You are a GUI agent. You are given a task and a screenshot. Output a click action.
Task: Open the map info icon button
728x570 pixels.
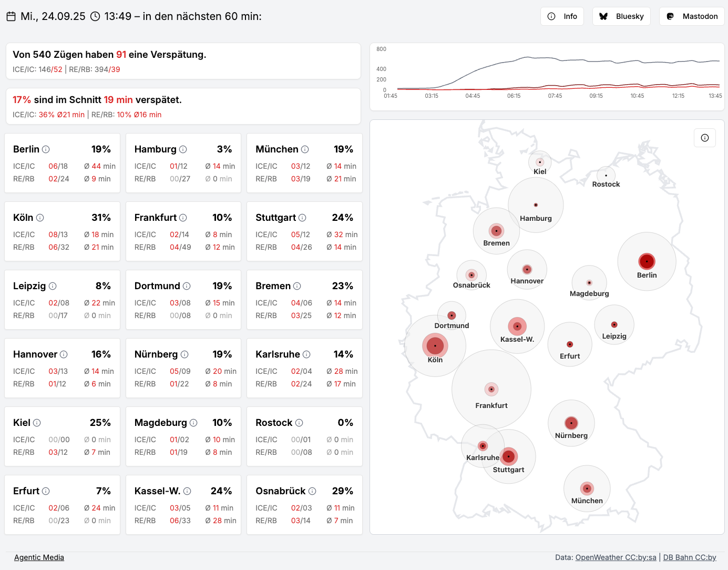click(704, 138)
